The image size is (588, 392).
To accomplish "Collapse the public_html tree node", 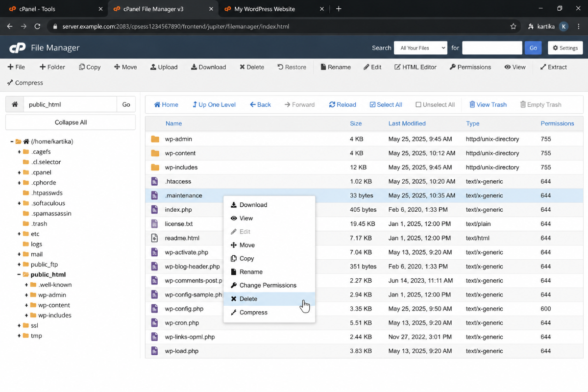I will pos(19,275).
